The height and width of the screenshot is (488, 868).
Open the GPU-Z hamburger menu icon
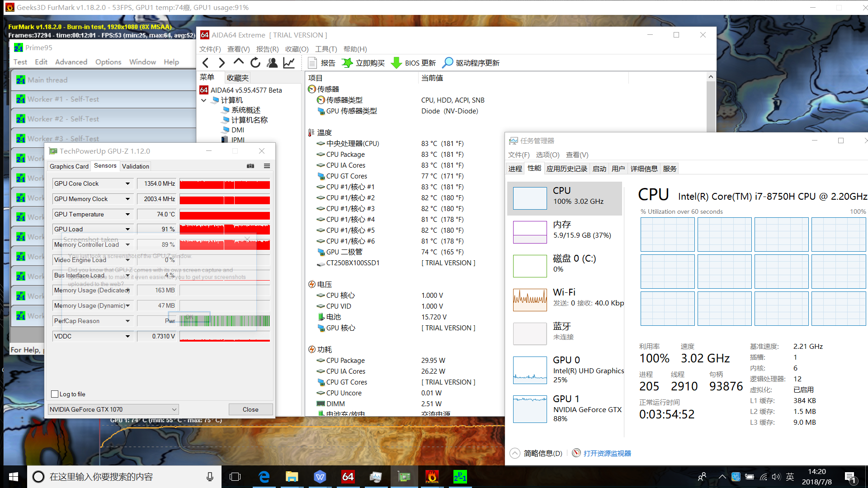267,166
